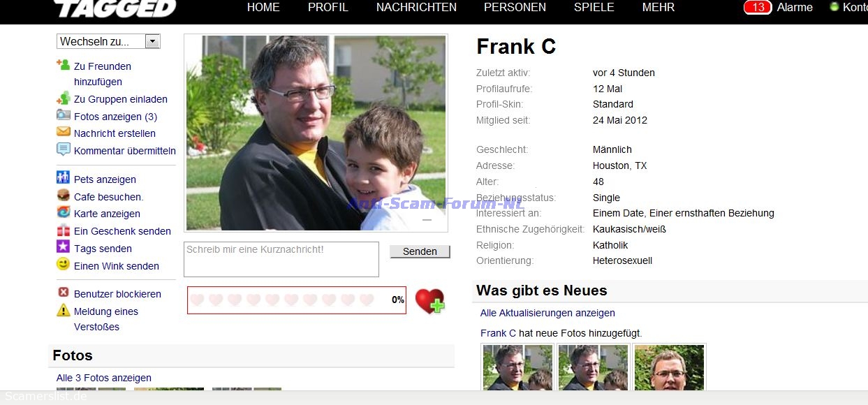Screen dimensions: 868x405
Task: Click the block user X icon
Action: tap(63, 293)
